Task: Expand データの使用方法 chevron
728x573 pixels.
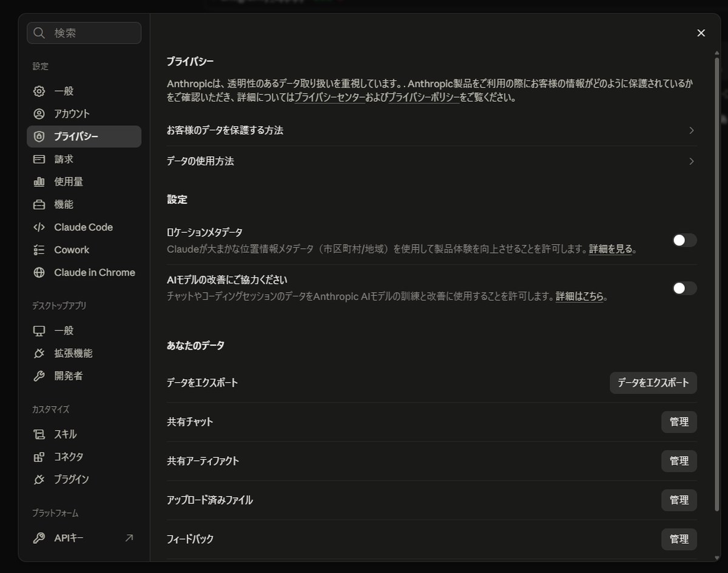Action: [691, 161]
